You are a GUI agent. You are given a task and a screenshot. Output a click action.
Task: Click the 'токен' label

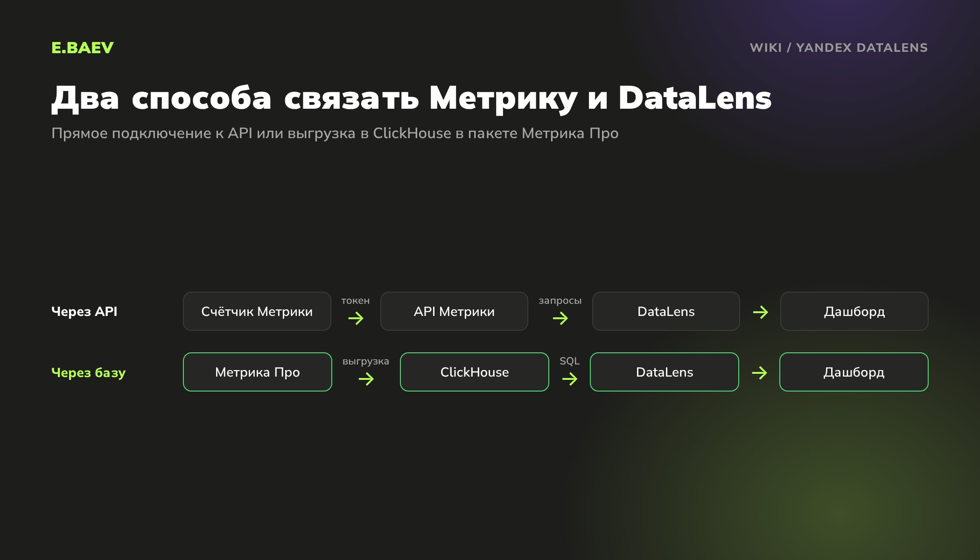[x=356, y=301]
